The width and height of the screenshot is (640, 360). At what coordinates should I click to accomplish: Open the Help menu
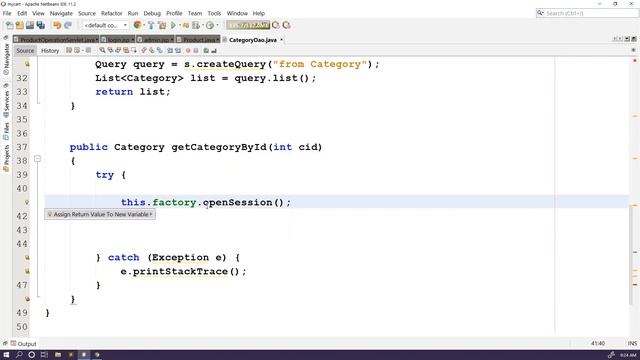(259, 13)
